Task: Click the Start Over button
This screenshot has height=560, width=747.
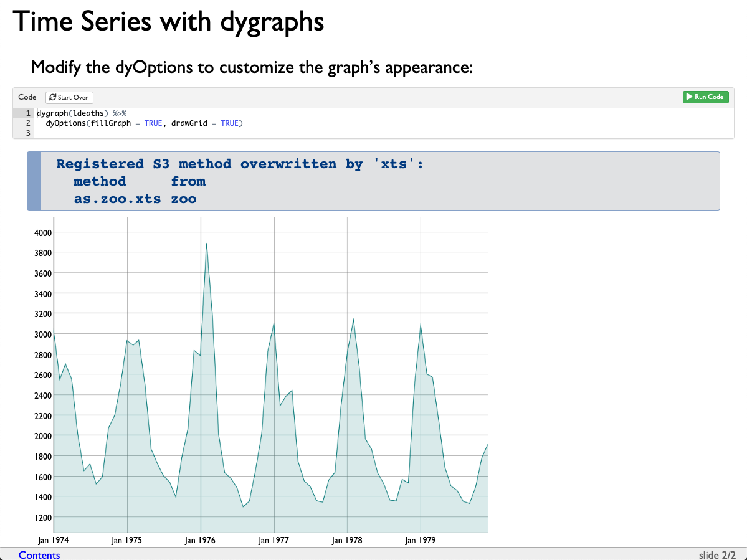Action: pyautogui.click(x=69, y=98)
